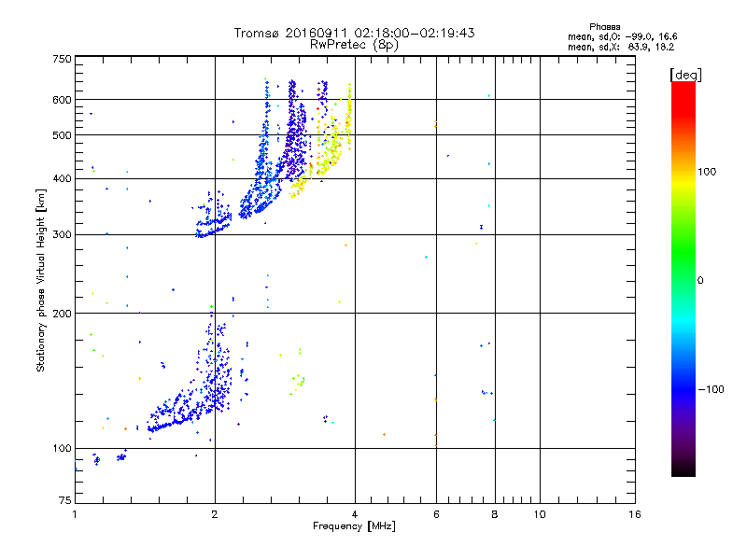The image size is (747, 560).
Task: Click the x-axis '1' tick label
Action: [75, 514]
